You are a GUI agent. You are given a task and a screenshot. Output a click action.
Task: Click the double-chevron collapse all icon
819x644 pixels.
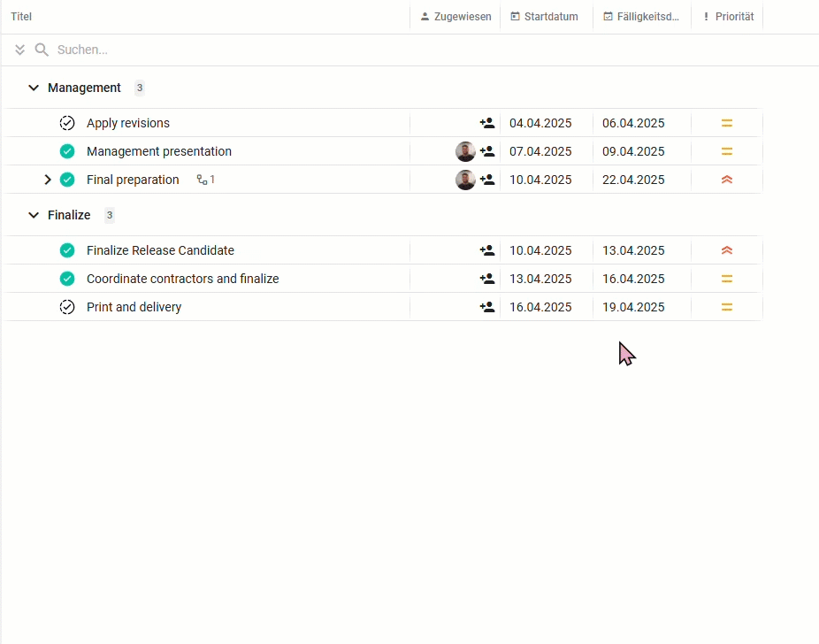19,50
